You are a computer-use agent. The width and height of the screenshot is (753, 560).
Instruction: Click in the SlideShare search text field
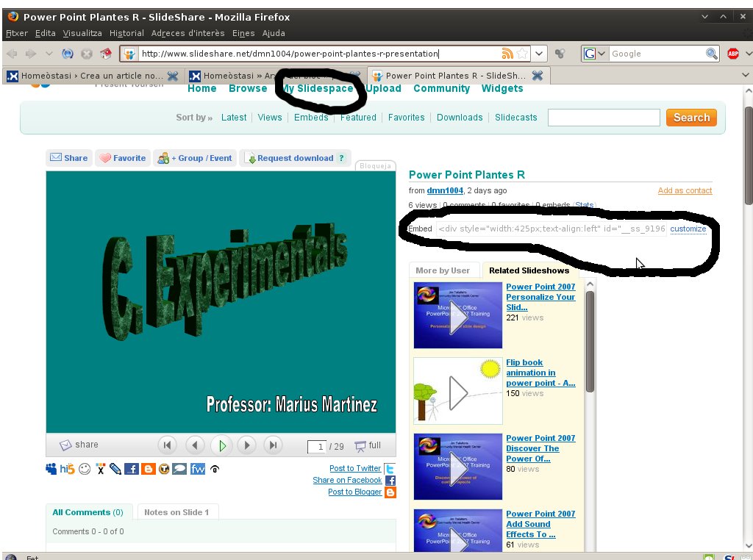point(604,118)
